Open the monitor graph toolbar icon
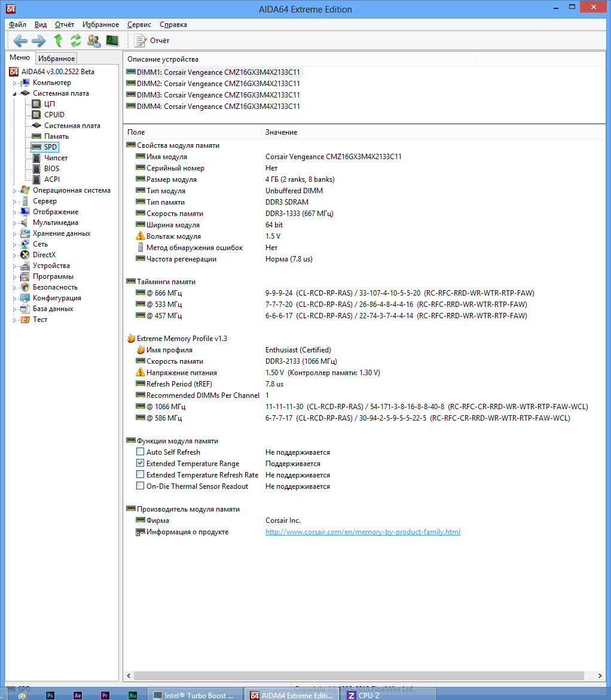The width and height of the screenshot is (611, 700). [112, 41]
